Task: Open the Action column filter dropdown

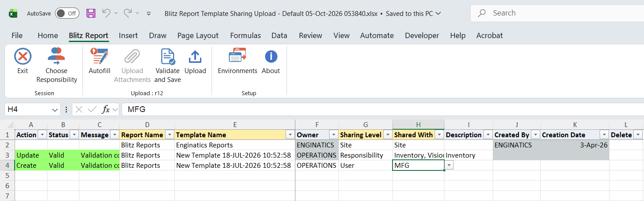Action: click(x=42, y=135)
